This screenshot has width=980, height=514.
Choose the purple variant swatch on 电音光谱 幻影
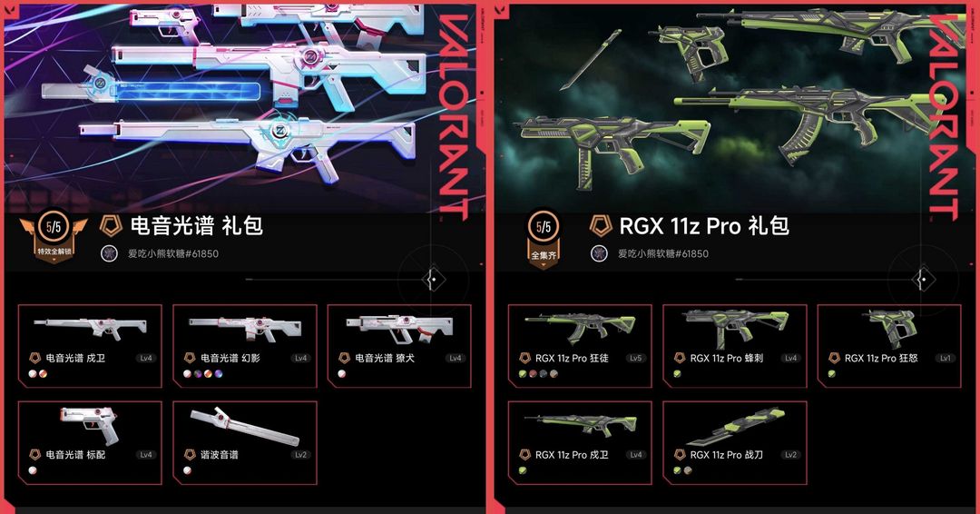(198, 374)
